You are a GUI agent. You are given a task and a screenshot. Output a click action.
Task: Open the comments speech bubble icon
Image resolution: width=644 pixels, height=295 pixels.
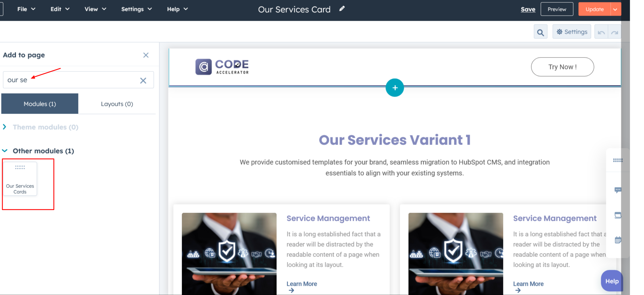pyautogui.click(x=617, y=190)
